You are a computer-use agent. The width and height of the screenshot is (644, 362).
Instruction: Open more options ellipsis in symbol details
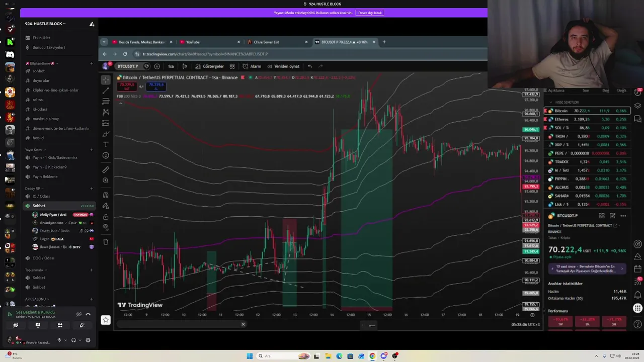pyautogui.click(x=623, y=216)
